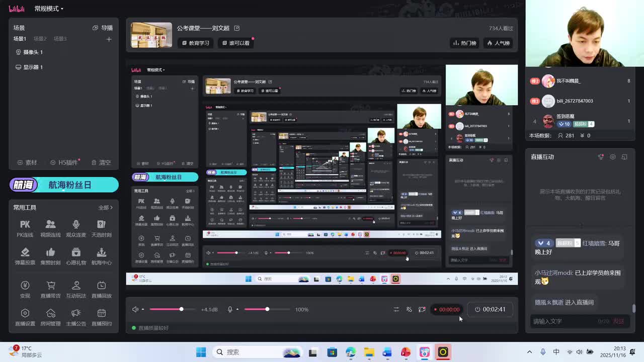
Task: Open the 直播带货 tool
Action: click(x=50, y=289)
